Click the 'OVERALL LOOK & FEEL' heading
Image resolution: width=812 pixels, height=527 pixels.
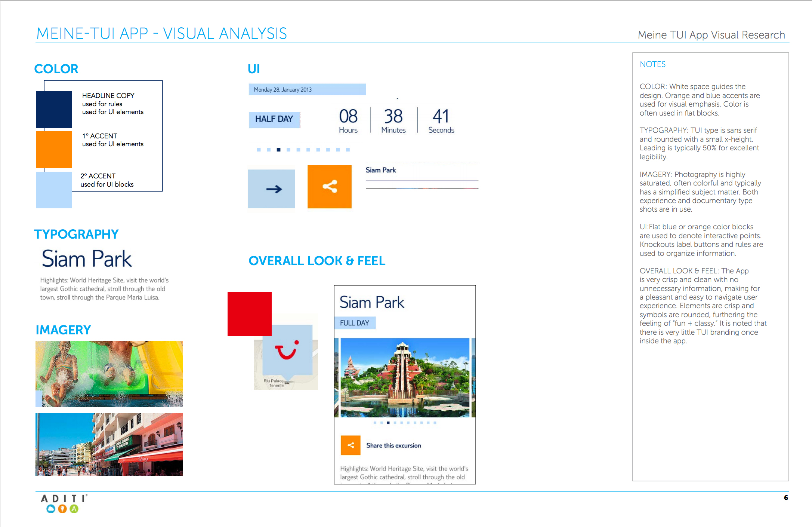pos(317,261)
